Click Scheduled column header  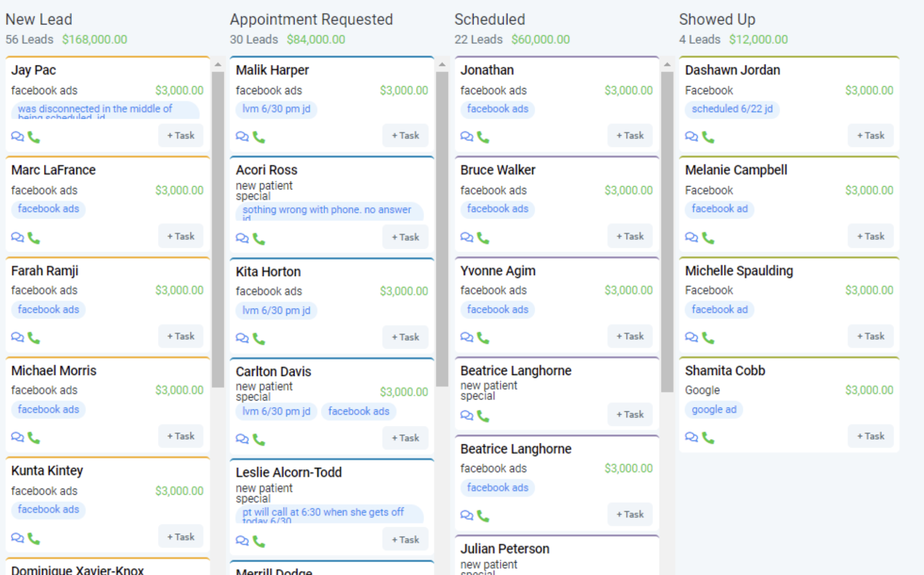[x=490, y=20]
